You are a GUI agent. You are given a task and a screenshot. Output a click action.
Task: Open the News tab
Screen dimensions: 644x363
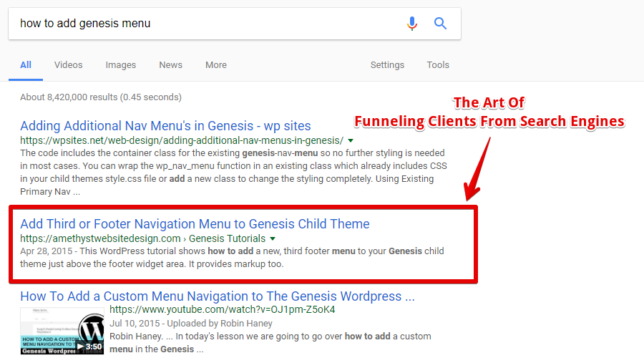click(170, 65)
